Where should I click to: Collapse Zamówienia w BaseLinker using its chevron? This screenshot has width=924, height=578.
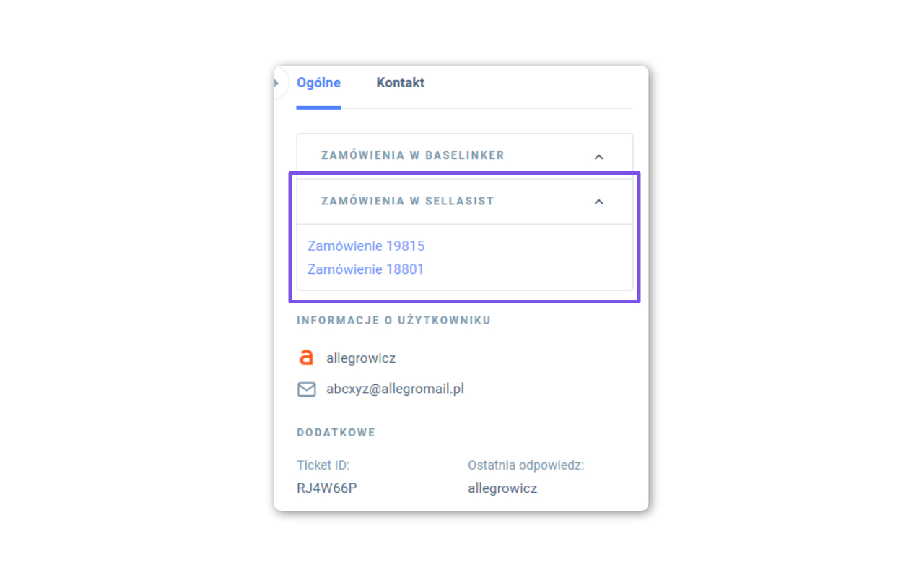[598, 156]
